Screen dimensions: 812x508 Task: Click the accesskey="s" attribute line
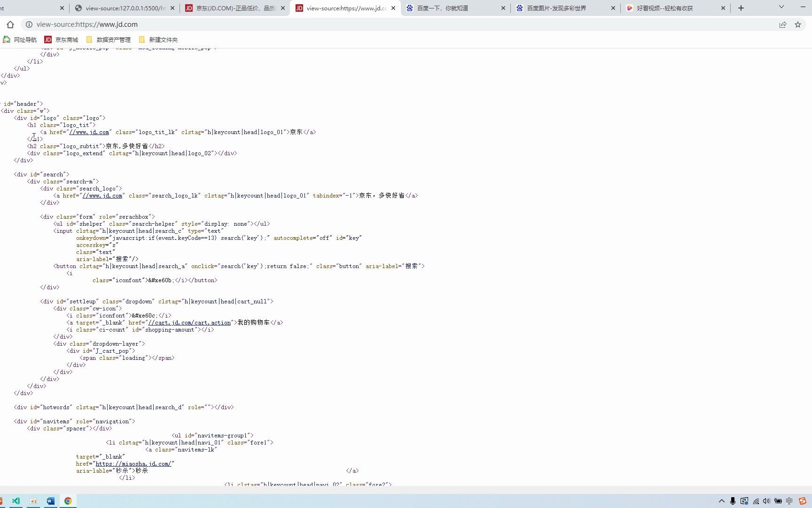pos(97,245)
